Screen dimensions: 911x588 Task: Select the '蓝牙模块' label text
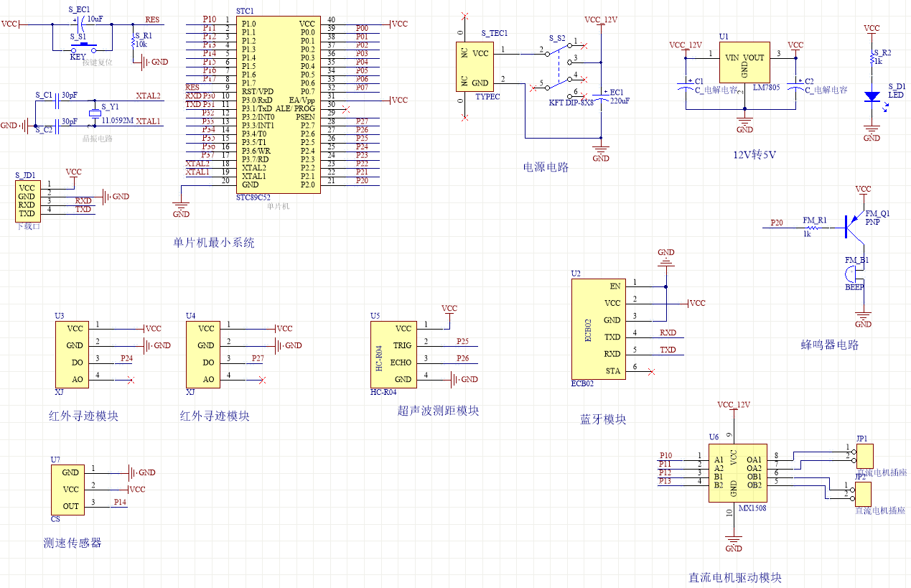pos(603,419)
